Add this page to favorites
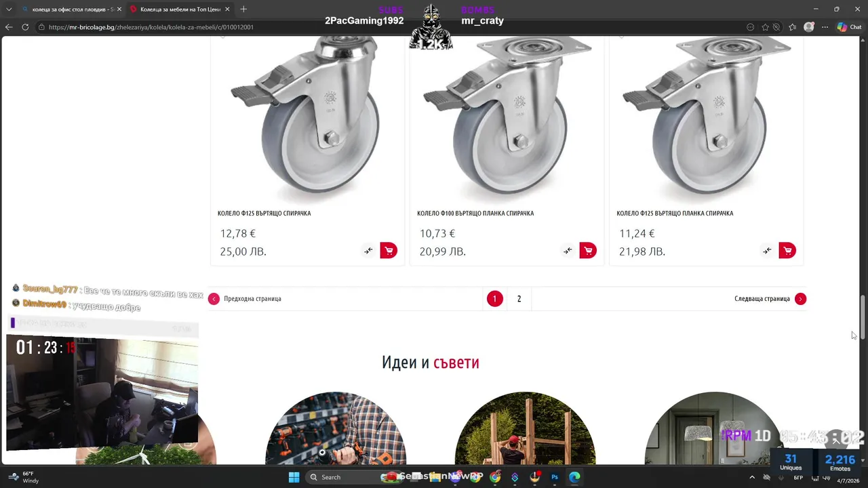The image size is (868, 488). [766, 27]
